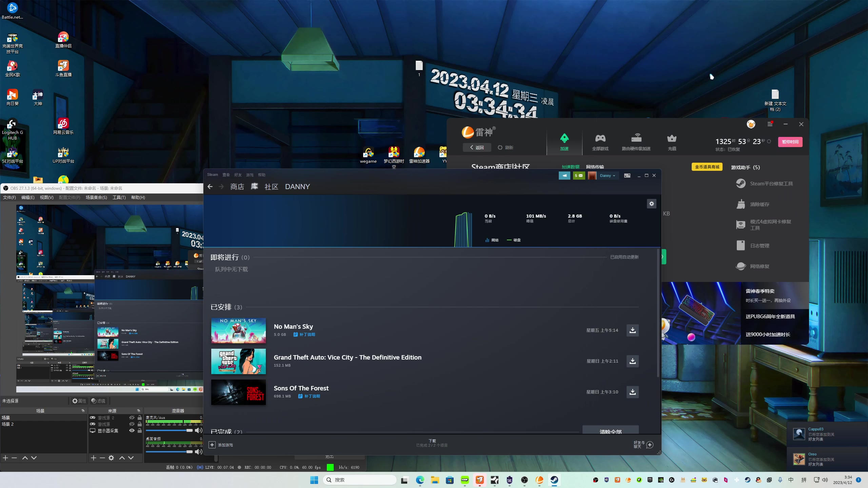This screenshot has width=868, height=488.
Task: Click 清除全部 in Steam downloads
Action: click(610, 430)
